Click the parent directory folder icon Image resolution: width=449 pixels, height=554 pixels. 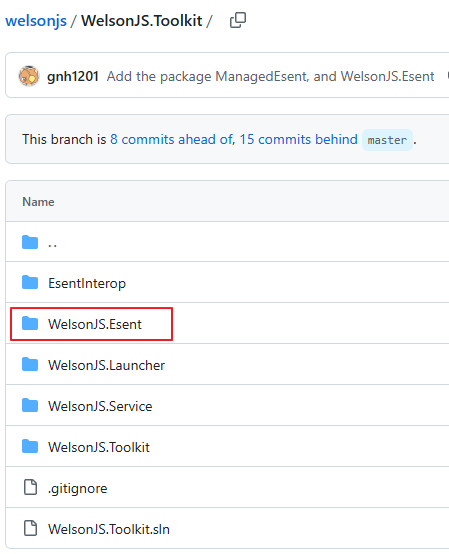point(30,242)
